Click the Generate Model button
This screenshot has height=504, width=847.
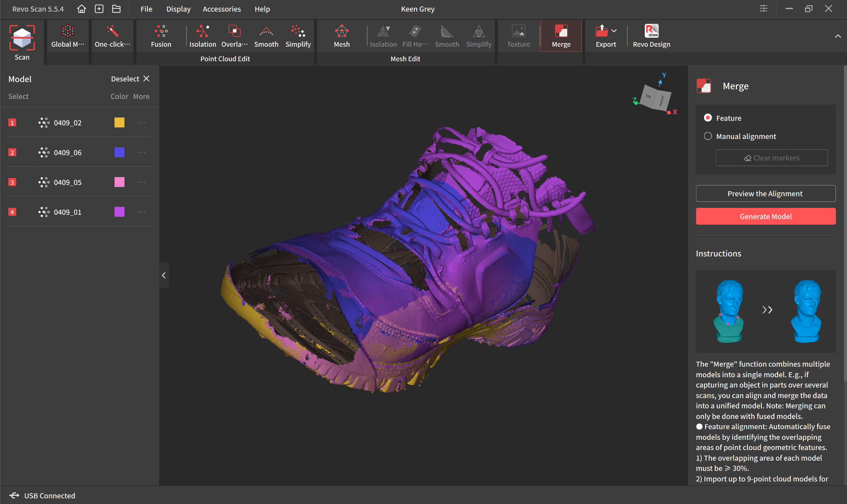point(765,216)
